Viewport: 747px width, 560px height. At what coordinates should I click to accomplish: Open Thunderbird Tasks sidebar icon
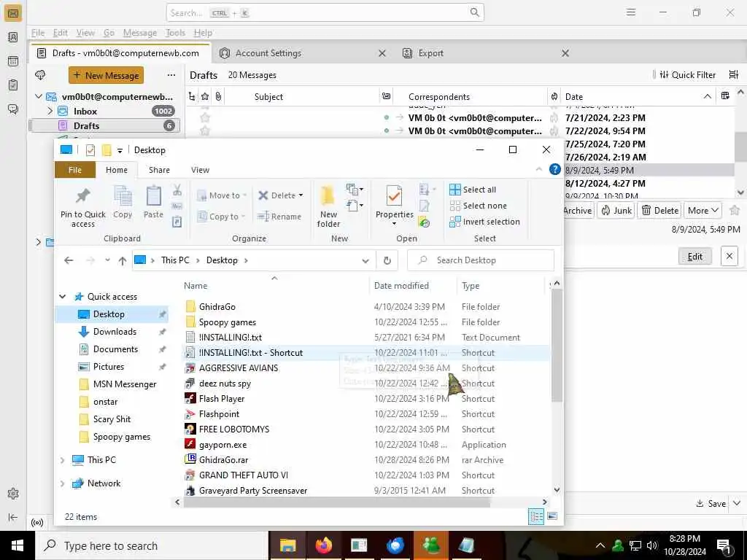(13, 85)
